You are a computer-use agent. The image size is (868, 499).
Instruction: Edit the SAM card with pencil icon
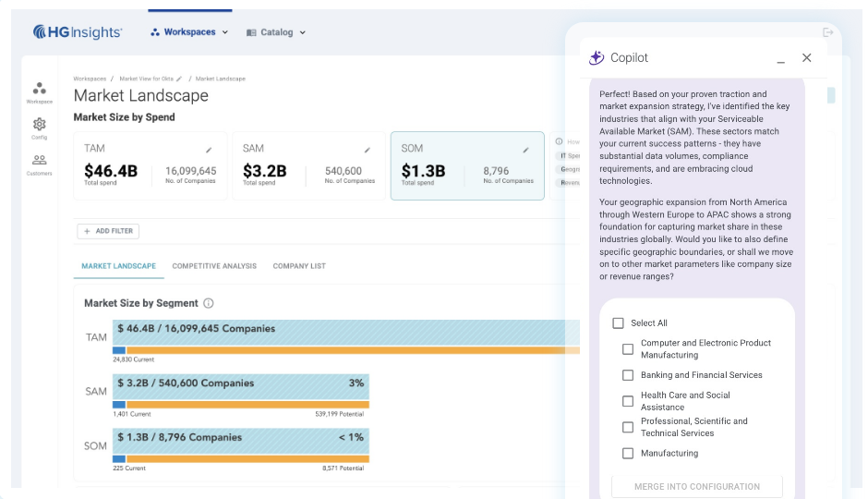[x=367, y=150]
